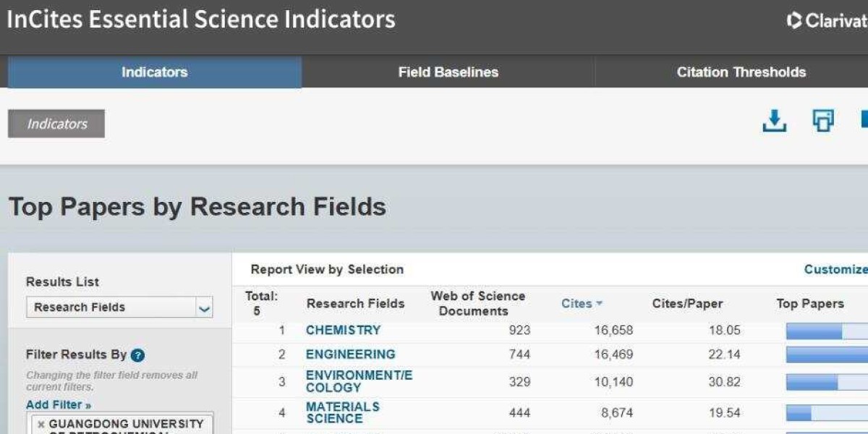Click the Top Papers column header
The image size is (868, 434).
tap(810, 304)
